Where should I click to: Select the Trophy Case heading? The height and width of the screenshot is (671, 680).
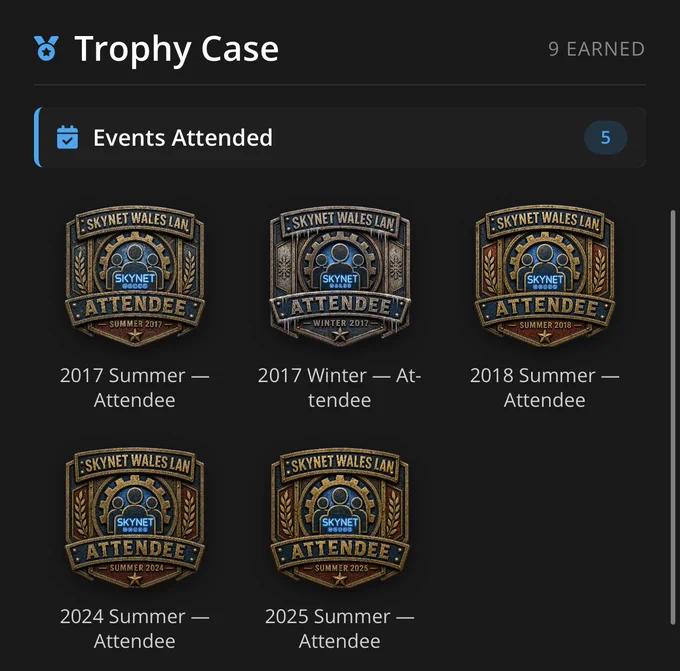point(177,49)
